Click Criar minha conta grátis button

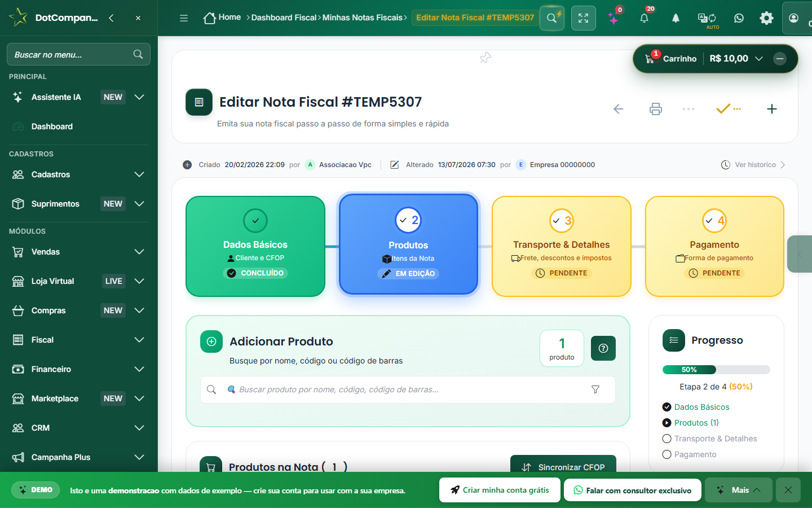coord(500,490)
